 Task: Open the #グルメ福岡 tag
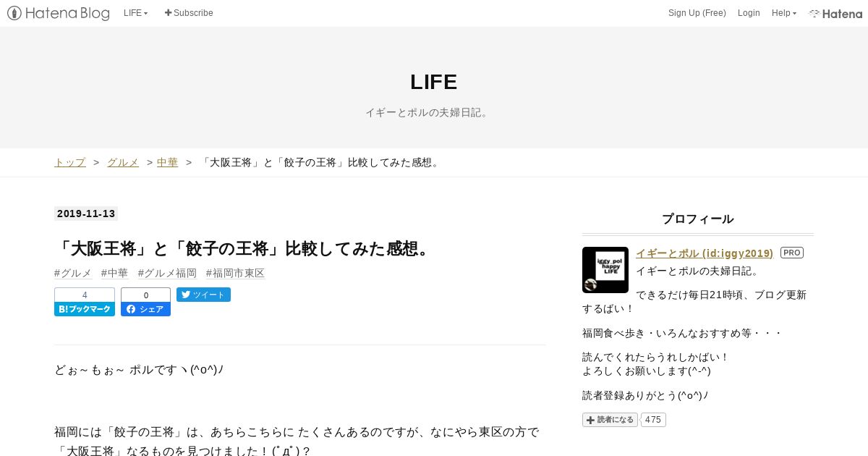pyautogui.click(x=167, y=273)
